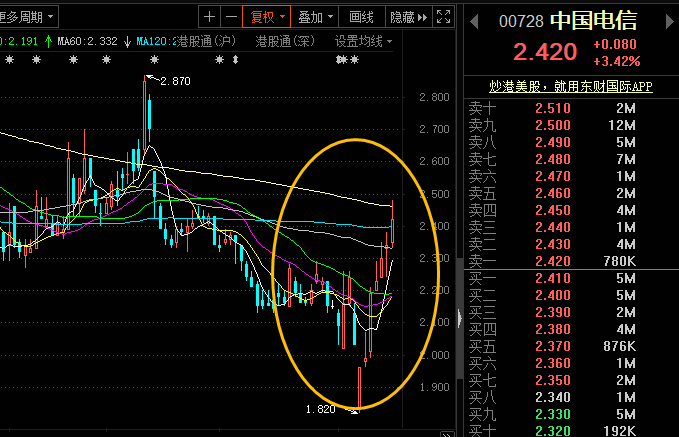Click the plus zoom-in chart button
This screenshot has width=679, height=437.
[x=209, y=17]
